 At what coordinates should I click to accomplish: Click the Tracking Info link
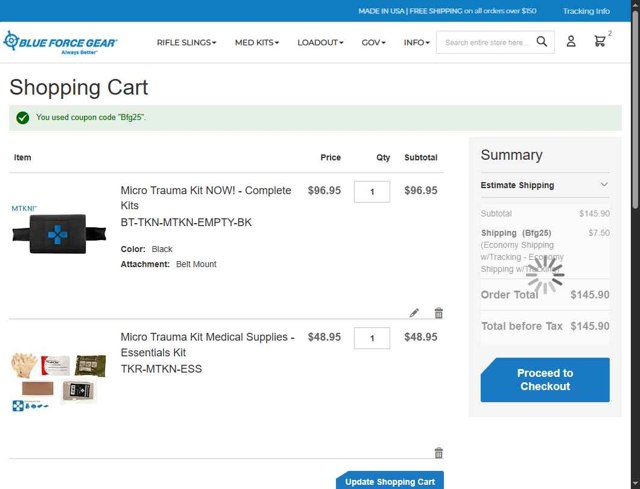coord(587,11)
